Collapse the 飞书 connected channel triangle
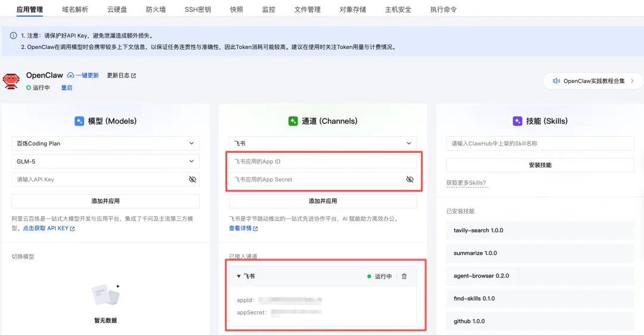Viewport: 644px width, 335px height. tap(239, 276)
